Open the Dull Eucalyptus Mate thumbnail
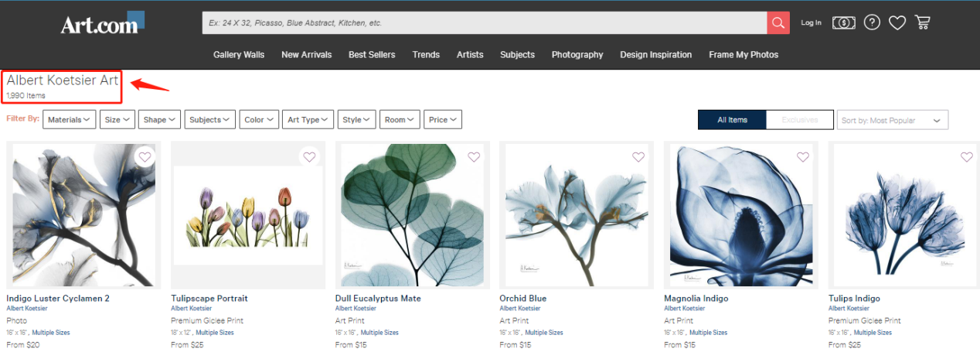The image size is (980, 359). (413, 215)
